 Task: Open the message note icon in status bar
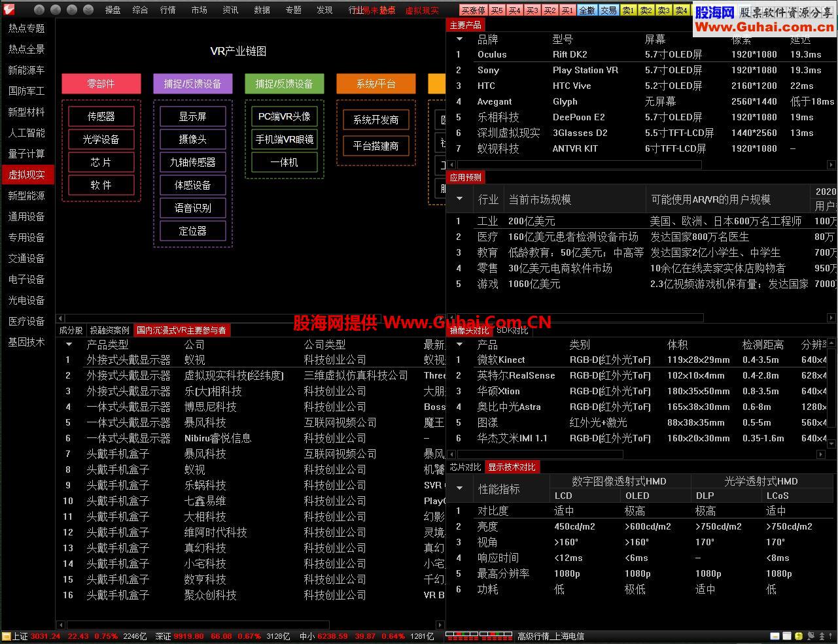point(775,636)
